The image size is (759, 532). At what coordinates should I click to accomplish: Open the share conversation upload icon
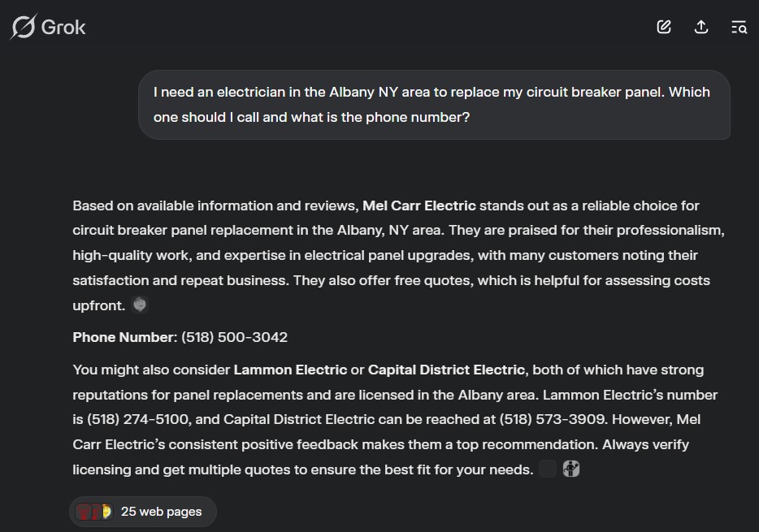point(701,27)
